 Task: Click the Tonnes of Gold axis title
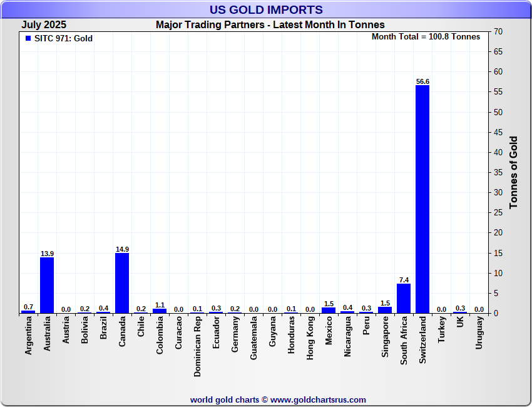[x=513, y=172]
